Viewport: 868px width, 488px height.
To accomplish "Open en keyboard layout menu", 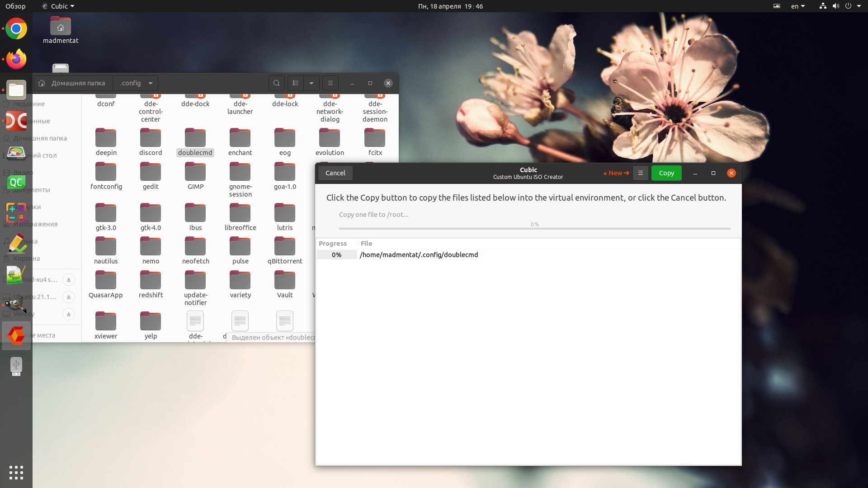I will (798, 6).
